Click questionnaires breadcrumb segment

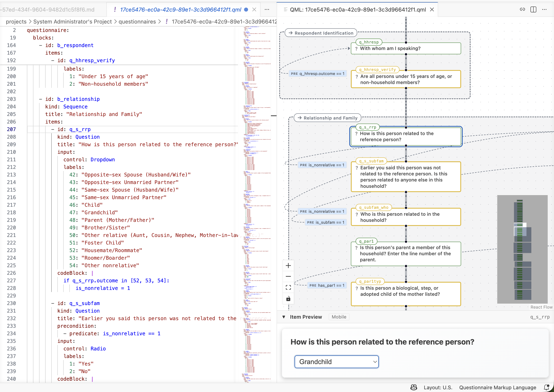pos(137,21)
